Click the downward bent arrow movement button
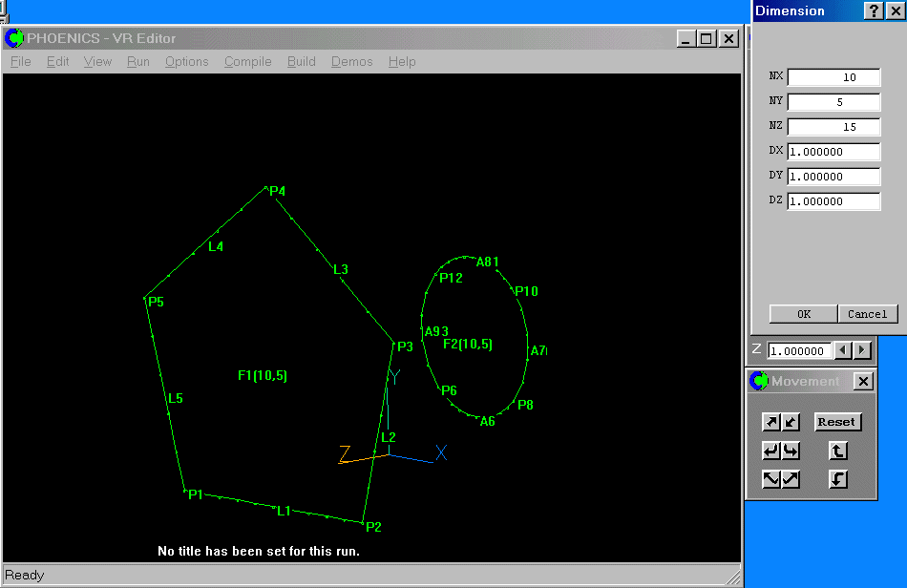The height and width of the screenshot is (588, 907). (x=837, y=479)
